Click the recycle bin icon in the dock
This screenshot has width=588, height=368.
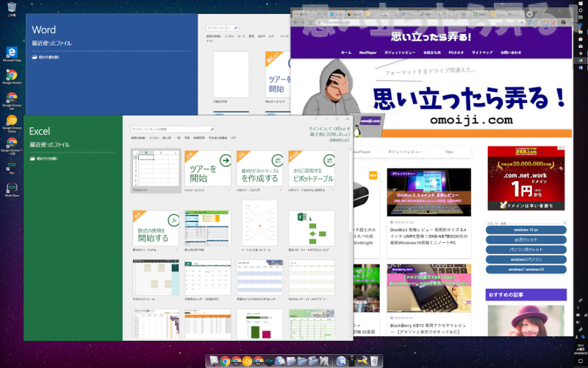point(374,361)
